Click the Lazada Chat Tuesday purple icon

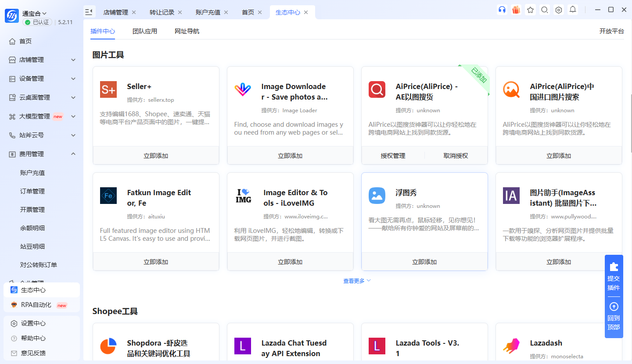243,346
